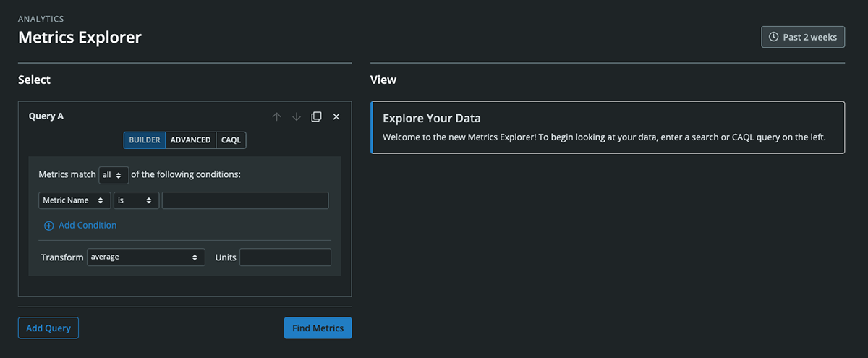Screen dimensions: 868x358
Task: Open the Metrics match 'all' dropdown
Action: [x=114, y=175]
